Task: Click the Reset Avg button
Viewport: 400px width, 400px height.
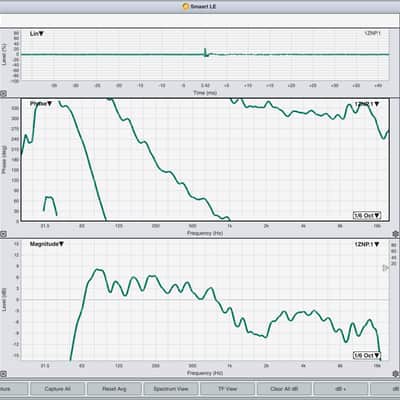Action: point(114,389)
